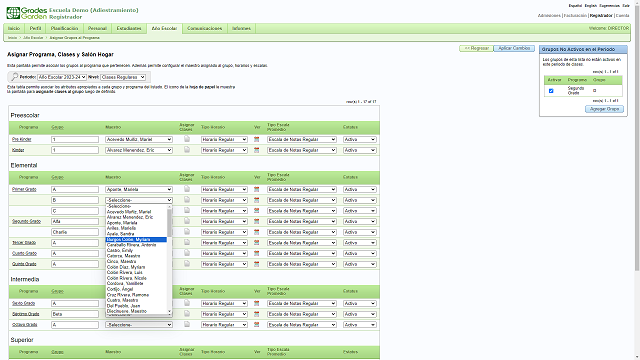Open Asignar Clases paper icon for Cuarto Grado
Image resolution: width=640 pixels, height=360 pixels.
pyautogui.click(x=187, y=253)
